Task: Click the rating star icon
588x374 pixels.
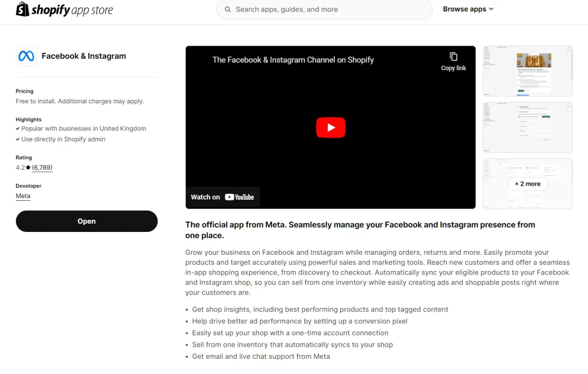Action: point(28,168)
